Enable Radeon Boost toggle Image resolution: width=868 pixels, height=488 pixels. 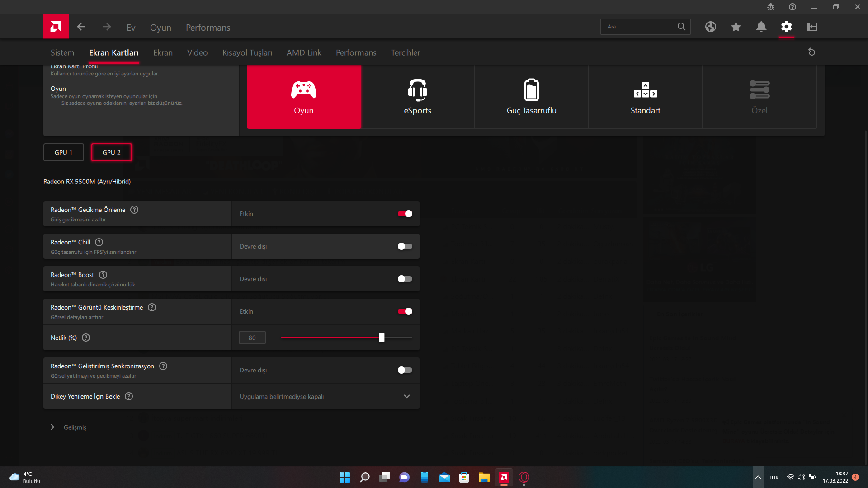(x=405, y=279)
